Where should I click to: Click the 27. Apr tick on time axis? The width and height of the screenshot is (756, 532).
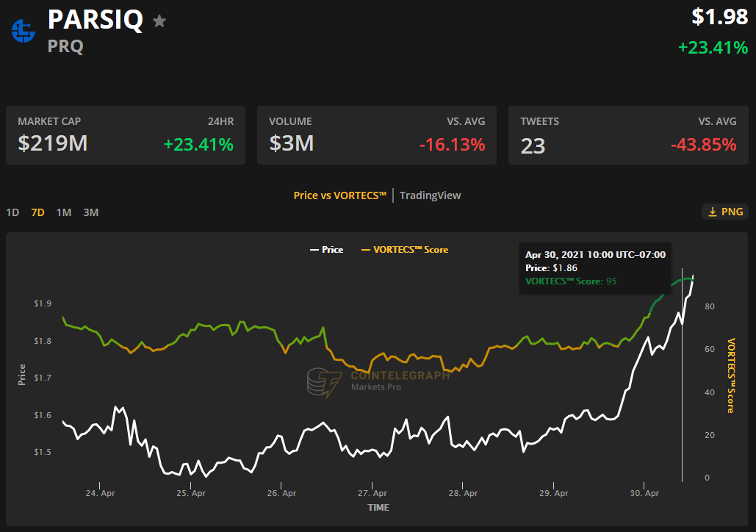point(372,494)
